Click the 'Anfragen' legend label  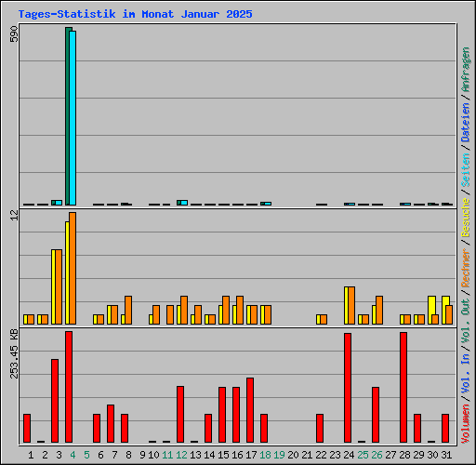tap(465, 70)
